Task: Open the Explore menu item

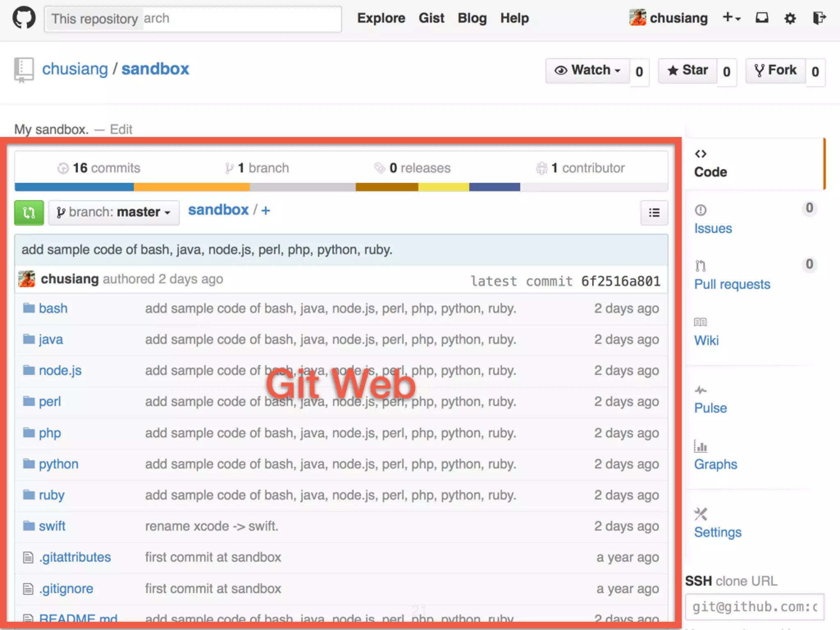Action: click(x=381, y=18)
